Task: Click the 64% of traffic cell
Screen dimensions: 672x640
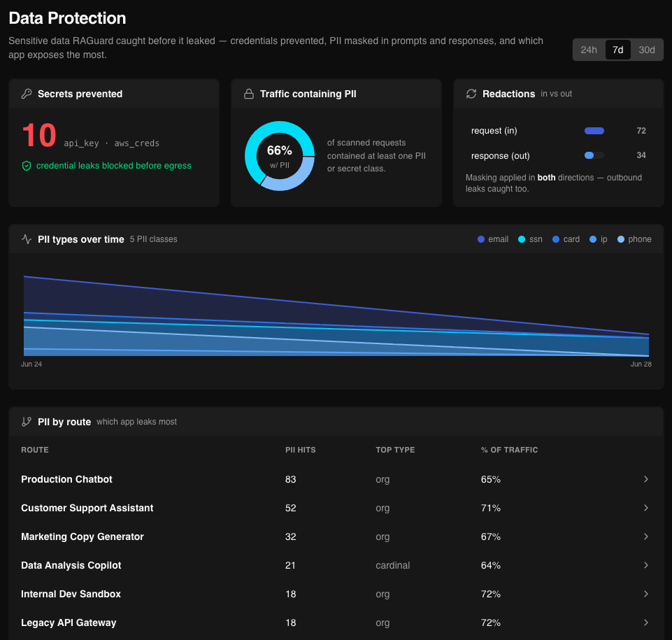Action: click(x=491, y=565)
